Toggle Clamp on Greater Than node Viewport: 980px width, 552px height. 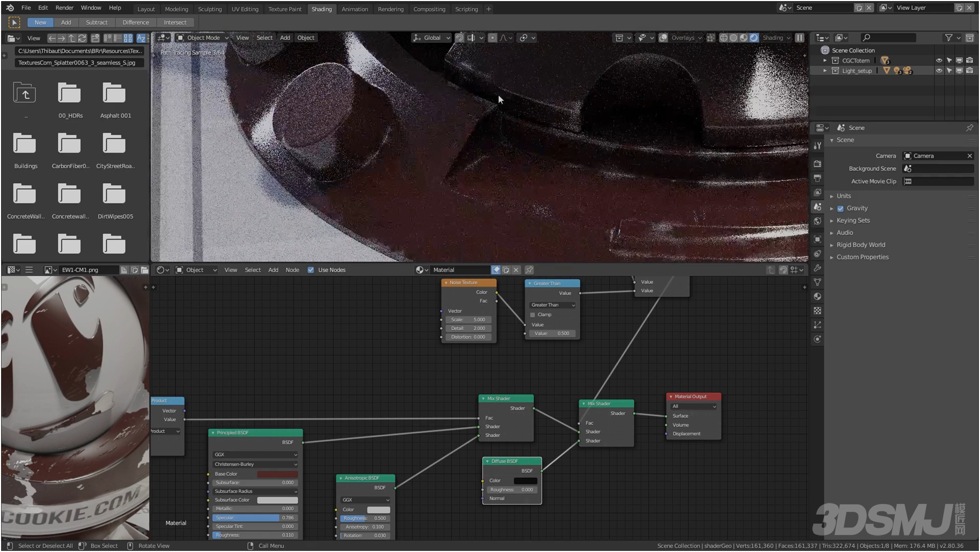532,315
